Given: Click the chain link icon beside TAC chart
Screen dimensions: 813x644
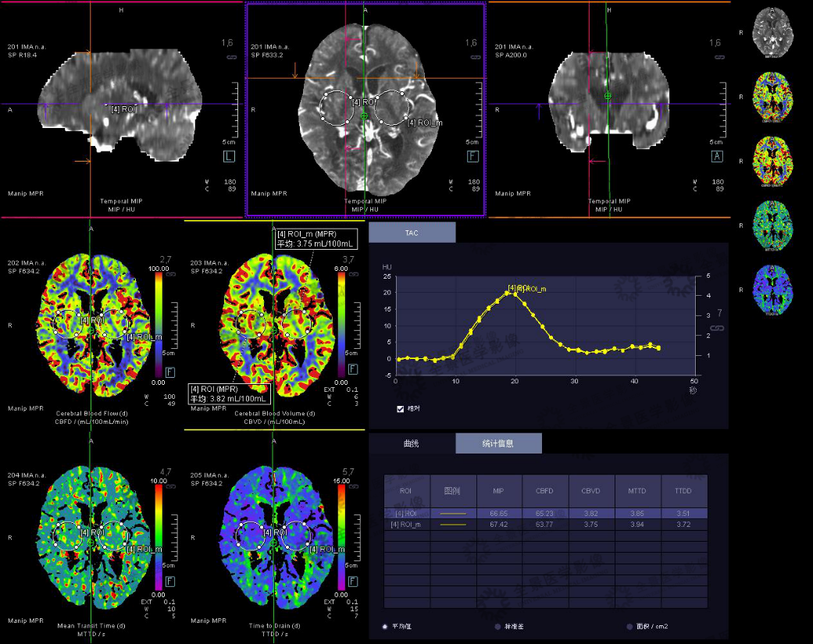Looking at the screenshot, I should (717, 328).
